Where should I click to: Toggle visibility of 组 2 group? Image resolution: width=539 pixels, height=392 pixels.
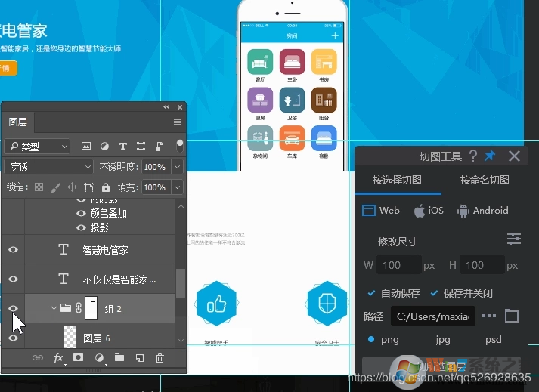coord(13,308)
